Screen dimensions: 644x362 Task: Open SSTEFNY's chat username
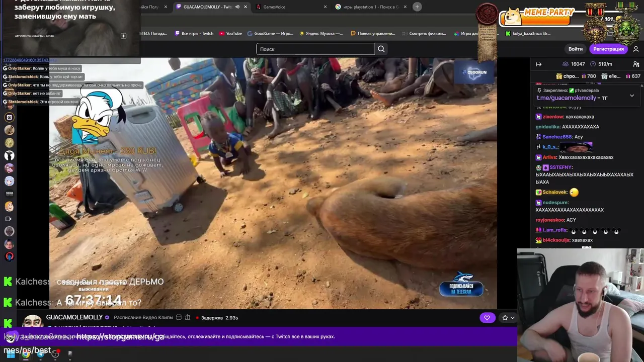(560, 167)
